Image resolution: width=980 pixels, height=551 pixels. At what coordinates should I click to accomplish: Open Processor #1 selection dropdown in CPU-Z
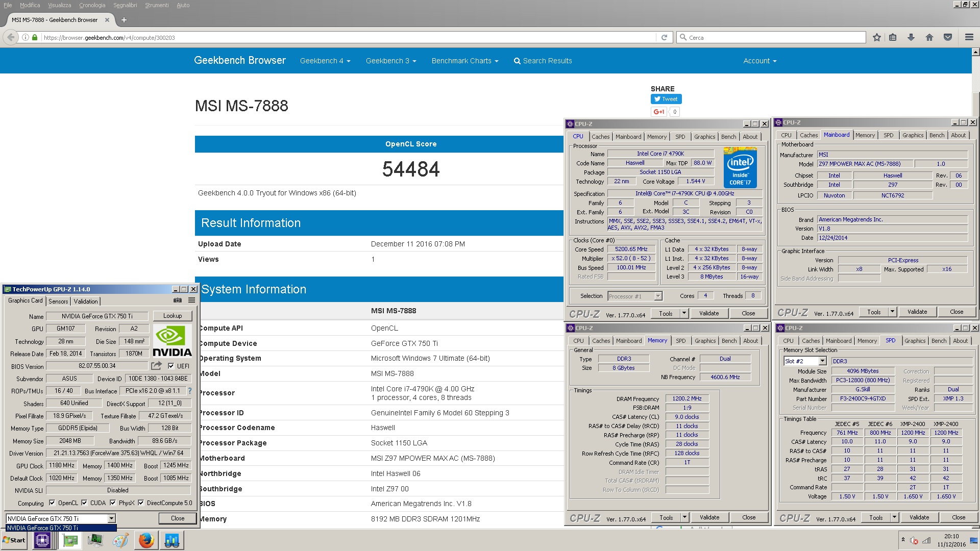658,296
